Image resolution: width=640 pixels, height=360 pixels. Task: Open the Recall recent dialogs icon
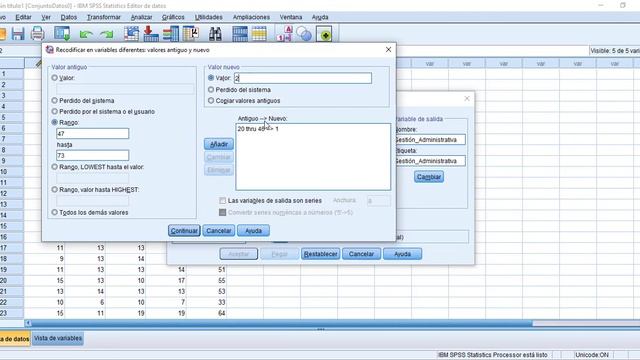click(62, 34)
